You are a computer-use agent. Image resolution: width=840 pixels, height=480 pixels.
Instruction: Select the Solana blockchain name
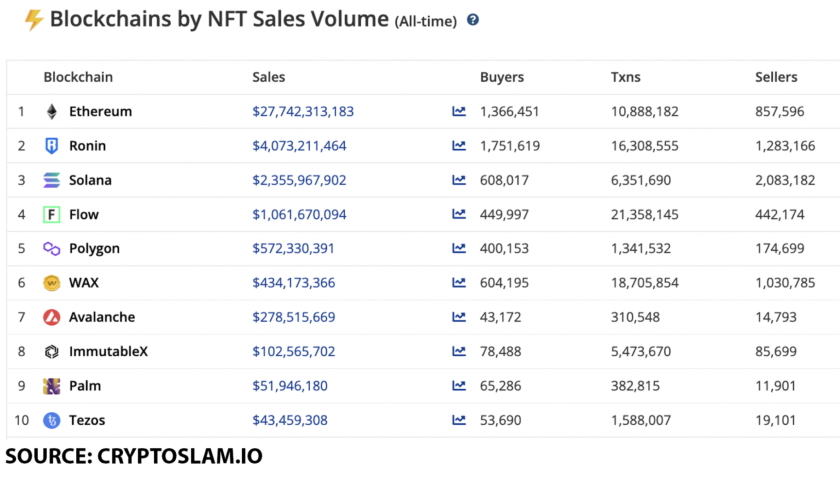[x=90, y=180]
